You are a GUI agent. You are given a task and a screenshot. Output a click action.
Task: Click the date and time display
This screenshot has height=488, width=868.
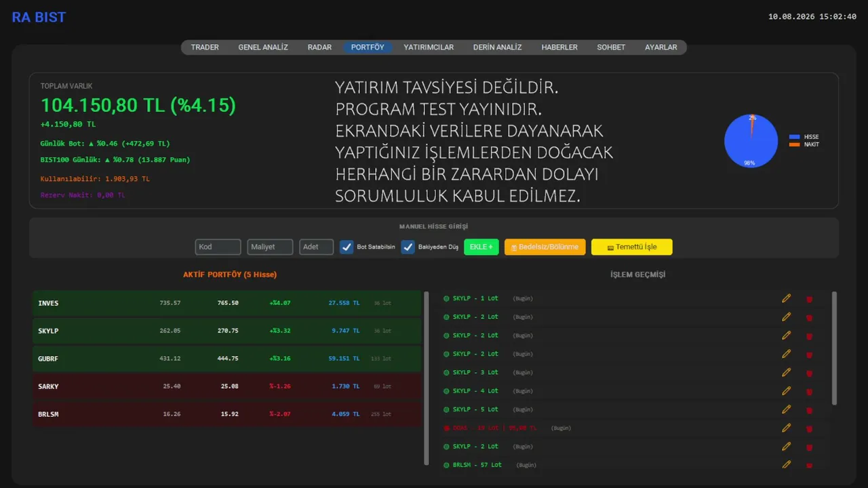(x=812, y=16)
